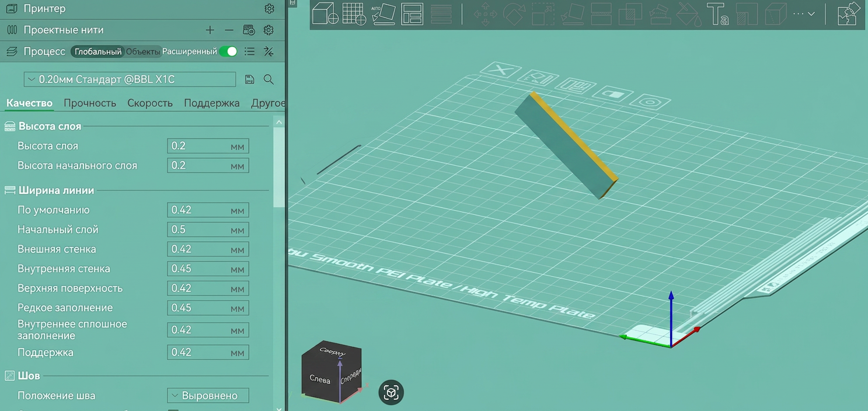This screenshot has height=411, width=868.
Task: Click the Add cube toolbar icon
Action: [x=325, y=13]
